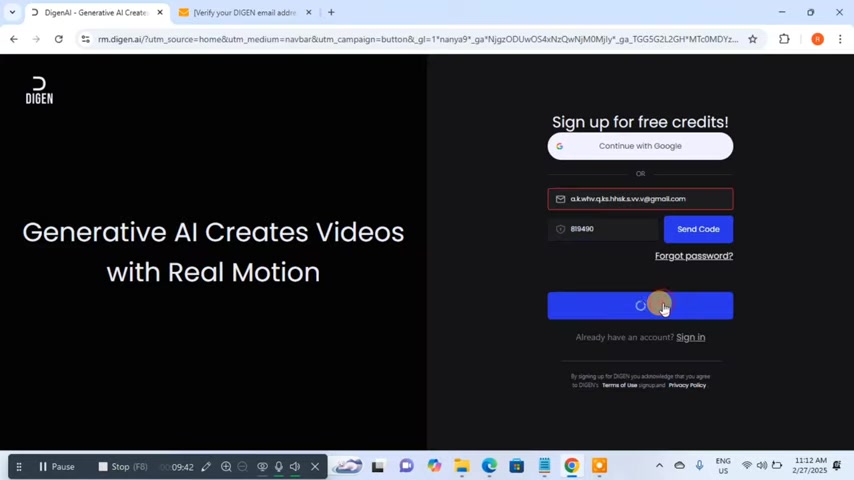Image resolution: width=854 pixels, height=480 pixels.
Task: View site information icon
Action: pos(86,39)
